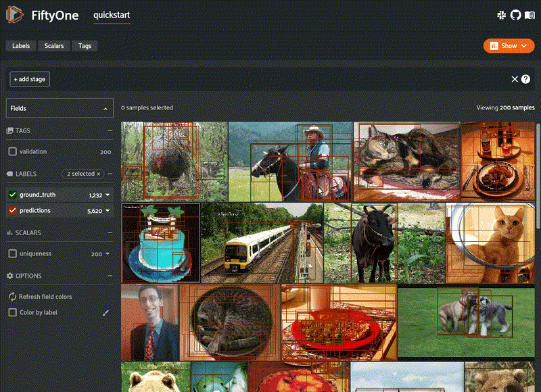This screenshot has width=541, height=392.
Task: Open the Show statistics button
Action: (508, 45)
